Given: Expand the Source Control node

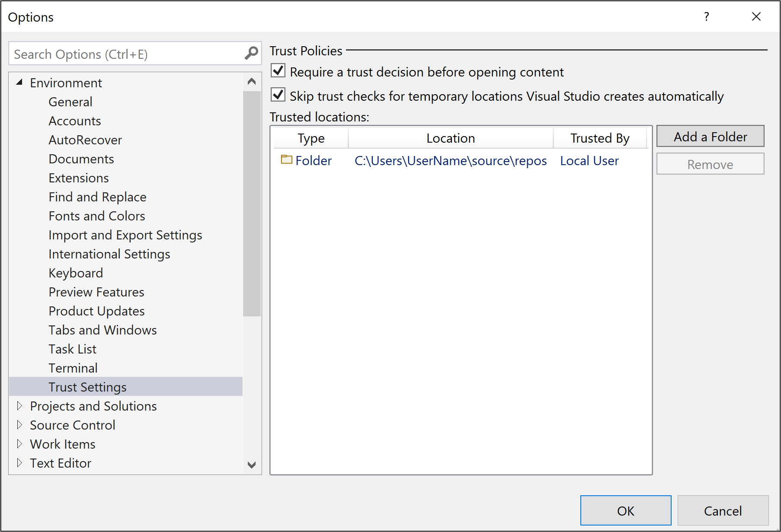Looking at the screenshot, I should pyautogui.click(x=20, y=424).
